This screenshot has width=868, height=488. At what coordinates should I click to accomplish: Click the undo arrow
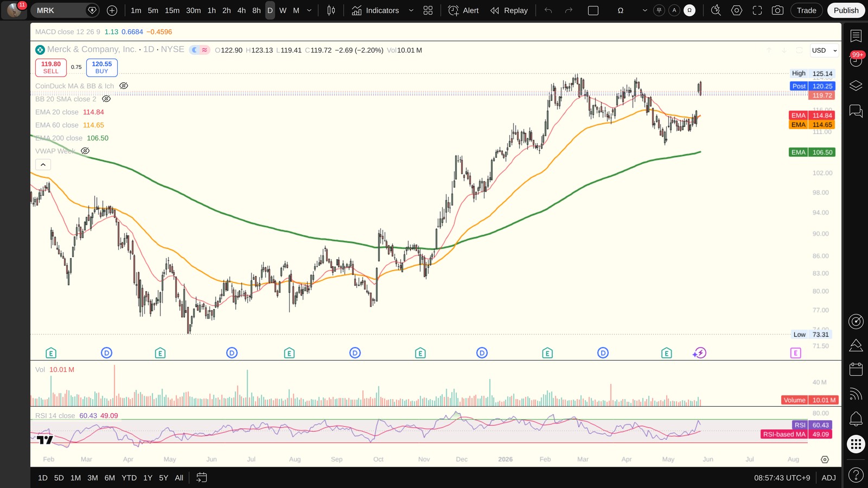click(548, 10)
